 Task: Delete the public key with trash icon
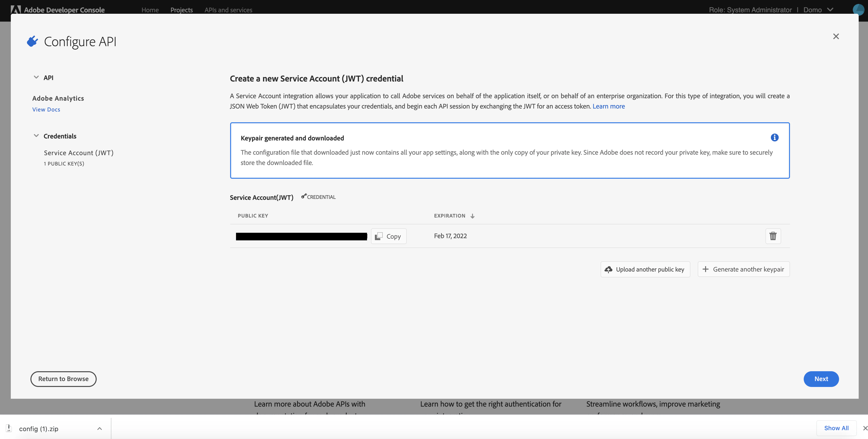coord(773,236)
